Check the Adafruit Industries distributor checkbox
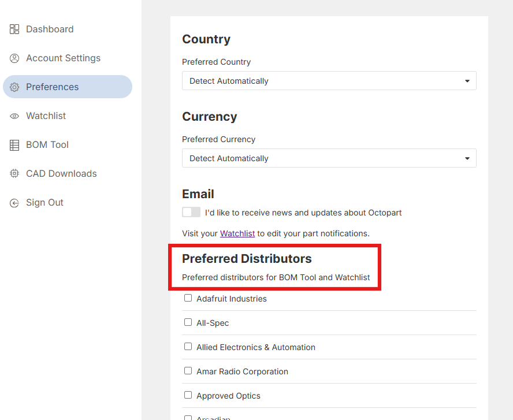Screen dimensions: 513x420 188,298
